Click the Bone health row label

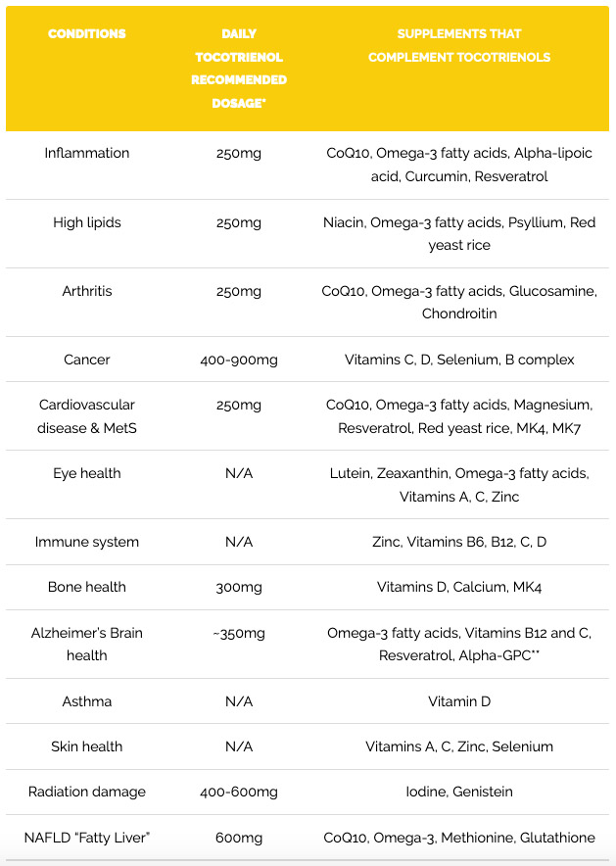(x=87, y=587)
